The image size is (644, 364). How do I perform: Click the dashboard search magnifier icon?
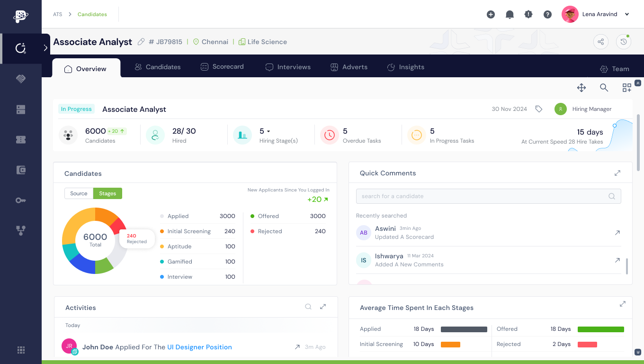pos(604,87)
